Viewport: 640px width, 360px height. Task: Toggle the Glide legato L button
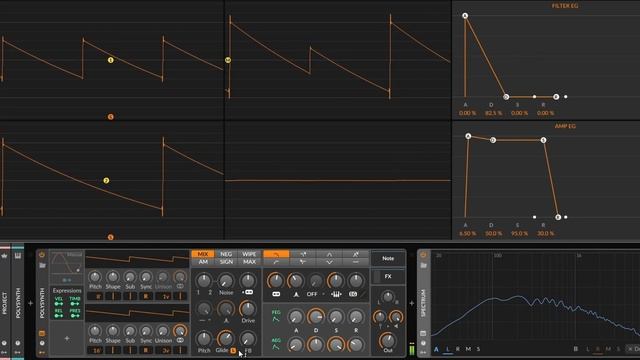click(x=233, y=350)
